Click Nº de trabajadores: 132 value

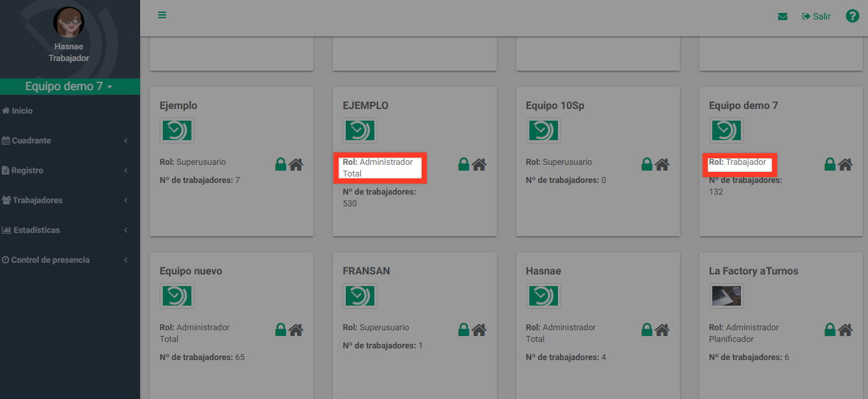pyautogui.click(x=745, y=186)
